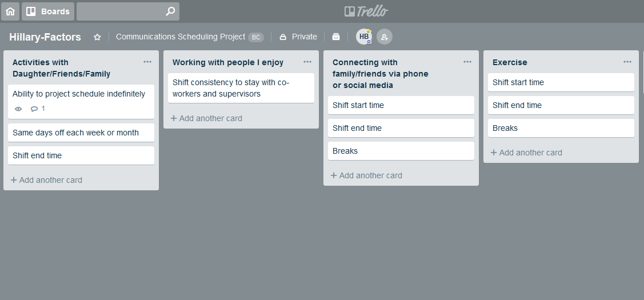The image size is (644, 300).
Task: Click the search magnifier icon
Action: pyautogui.click(x=170, y=11)
